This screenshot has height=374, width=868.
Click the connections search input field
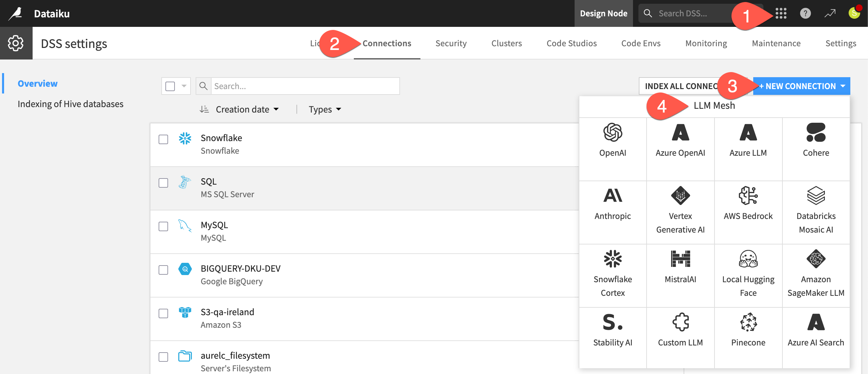[x=305, y=86]
